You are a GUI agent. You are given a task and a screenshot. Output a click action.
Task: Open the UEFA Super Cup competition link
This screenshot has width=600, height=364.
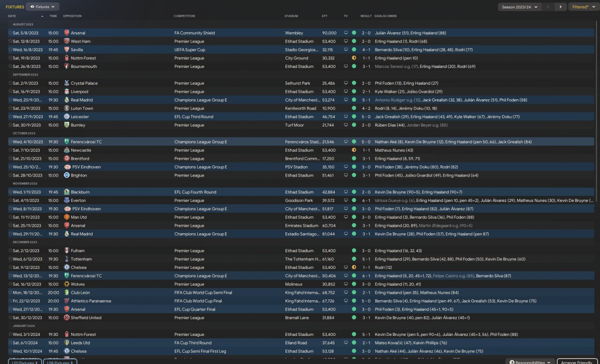190,50
